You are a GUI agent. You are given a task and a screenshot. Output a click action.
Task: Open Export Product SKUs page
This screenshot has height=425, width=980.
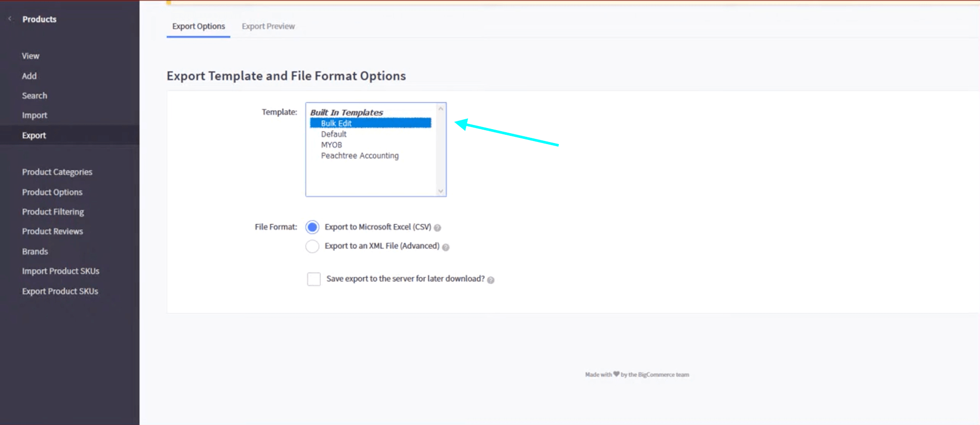click(60, 291)
